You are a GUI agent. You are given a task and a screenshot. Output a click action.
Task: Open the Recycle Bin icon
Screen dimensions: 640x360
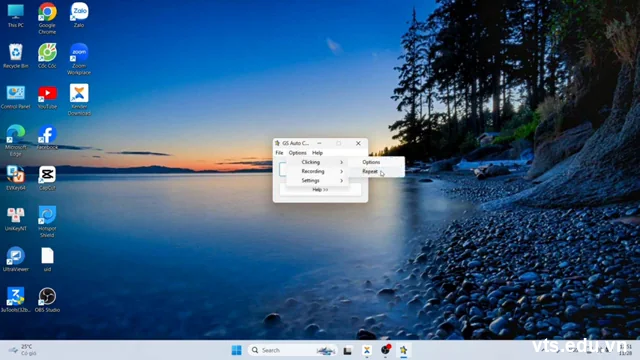click(x=16, y=56)
